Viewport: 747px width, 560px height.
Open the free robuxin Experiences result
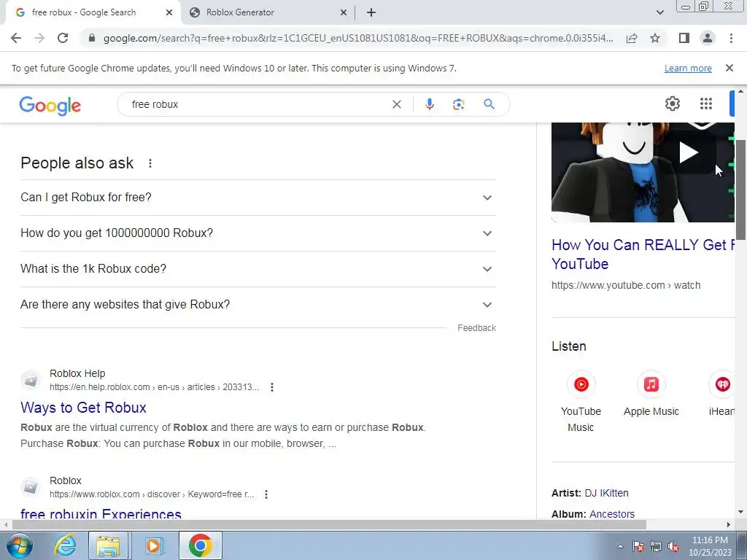point(101,513)
